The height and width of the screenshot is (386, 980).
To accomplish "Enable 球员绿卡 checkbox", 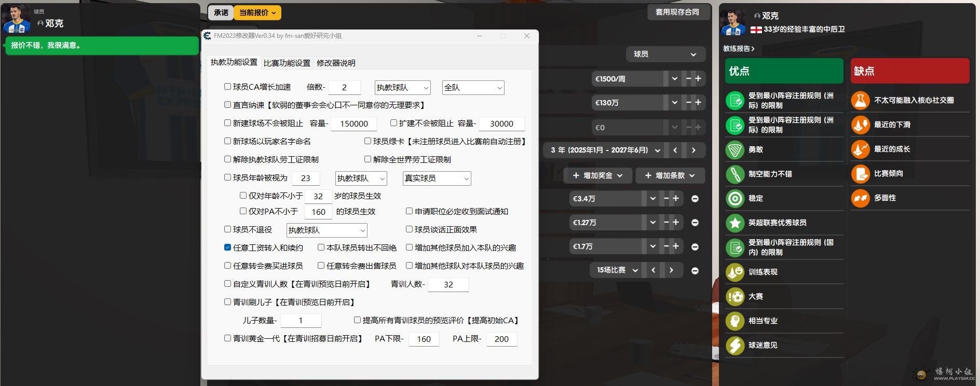I will [367, 141].
